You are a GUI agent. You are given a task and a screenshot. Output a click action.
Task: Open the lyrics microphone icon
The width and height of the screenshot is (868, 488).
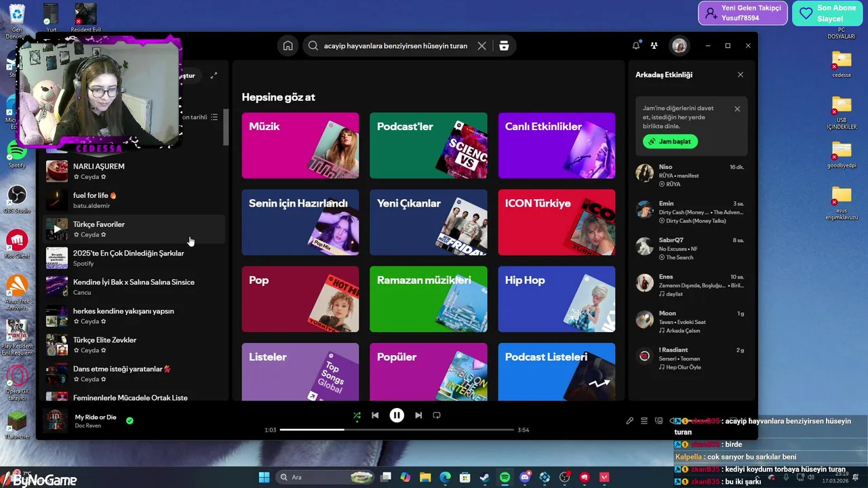point(629,421)
